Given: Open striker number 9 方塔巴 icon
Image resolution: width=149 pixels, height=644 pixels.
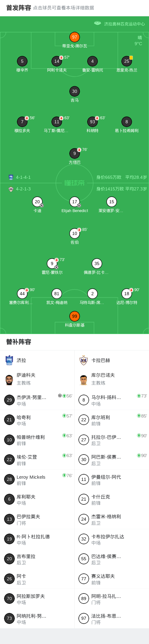Looking at the screenshot, I should coord(74,153).
